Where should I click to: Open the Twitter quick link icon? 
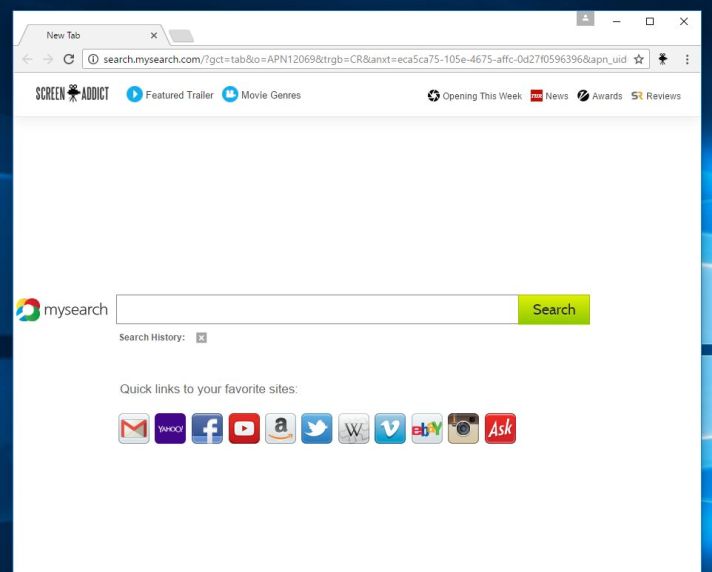click(317, 428)
